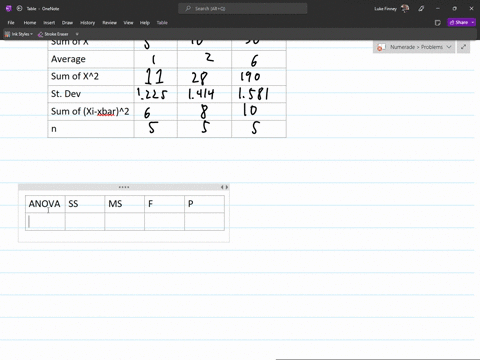480x360 pixels.
Task: Open the Table contextual tab
Action: pos(162,23)
